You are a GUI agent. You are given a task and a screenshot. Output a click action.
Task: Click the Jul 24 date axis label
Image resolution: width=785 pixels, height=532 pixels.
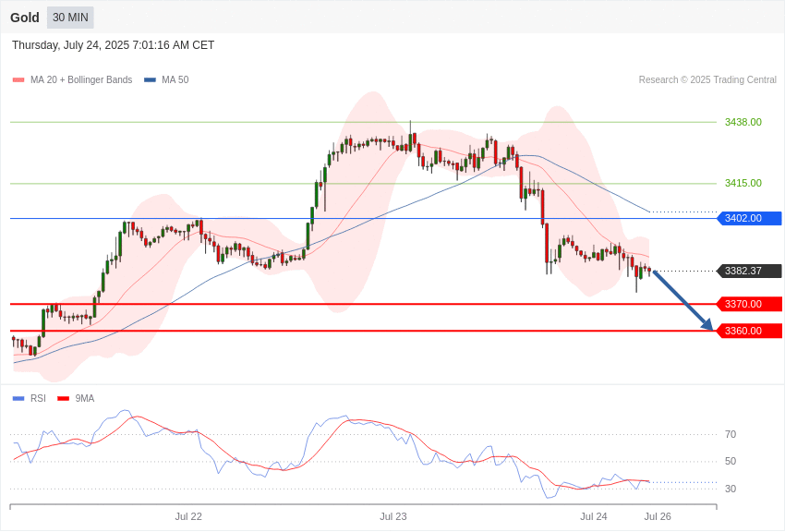tap(593, 516)
